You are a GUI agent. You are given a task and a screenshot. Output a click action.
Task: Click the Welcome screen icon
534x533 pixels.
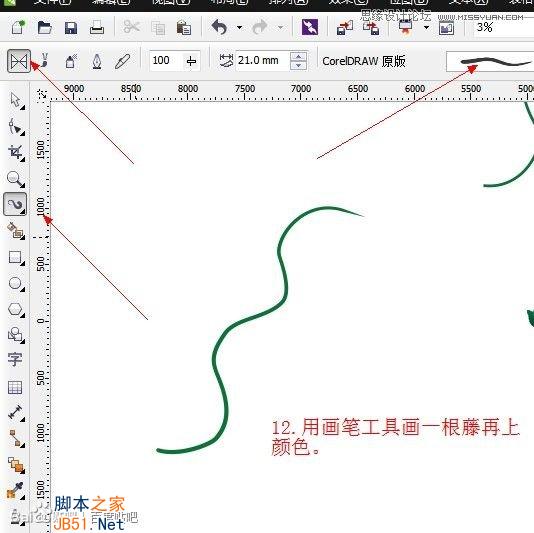coord(446,28)
